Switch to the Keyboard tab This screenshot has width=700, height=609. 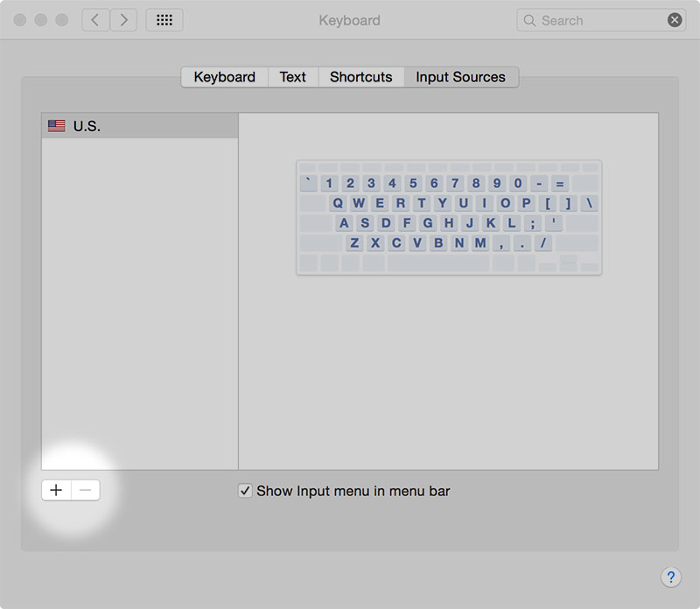224,77
